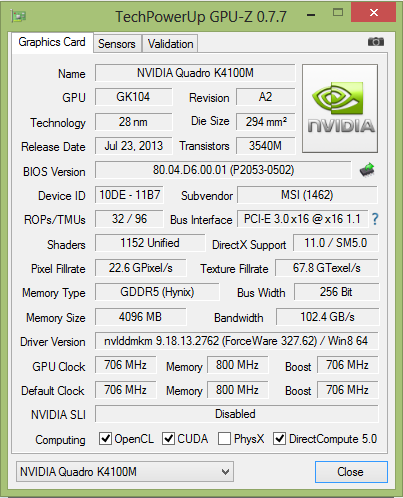This screenshot has width=403, height=498.
Task: Click the Driver Version label
Action: pyautogui.click(x=53, y=342)
